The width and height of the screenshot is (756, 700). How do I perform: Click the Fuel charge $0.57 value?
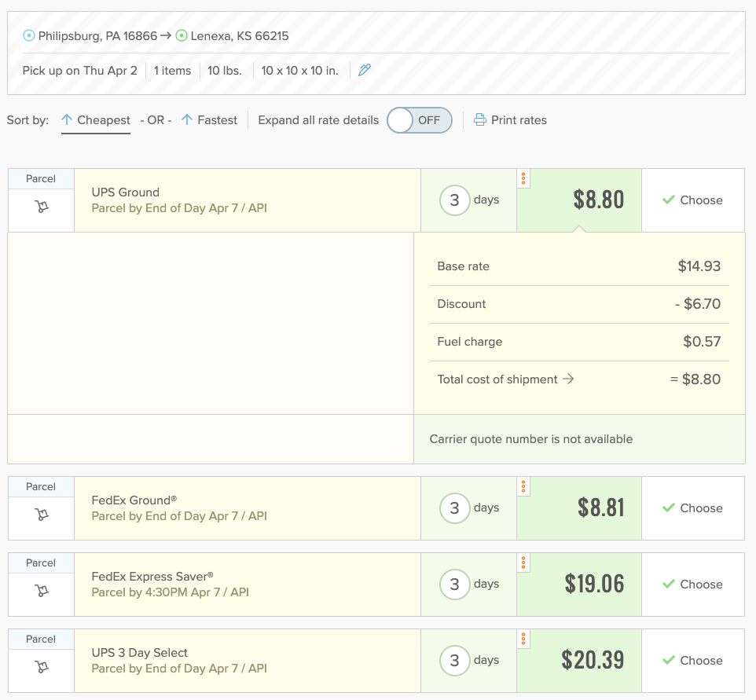pos(702,341)
